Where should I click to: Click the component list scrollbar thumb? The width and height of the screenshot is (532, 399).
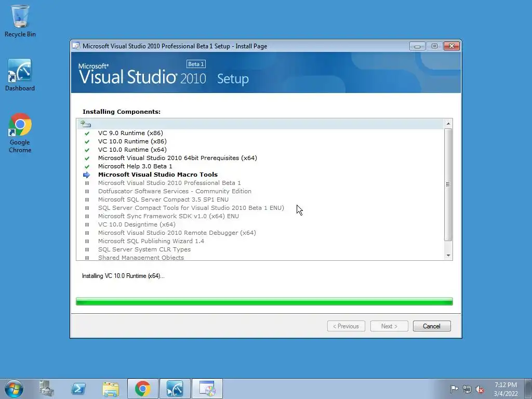448,184
